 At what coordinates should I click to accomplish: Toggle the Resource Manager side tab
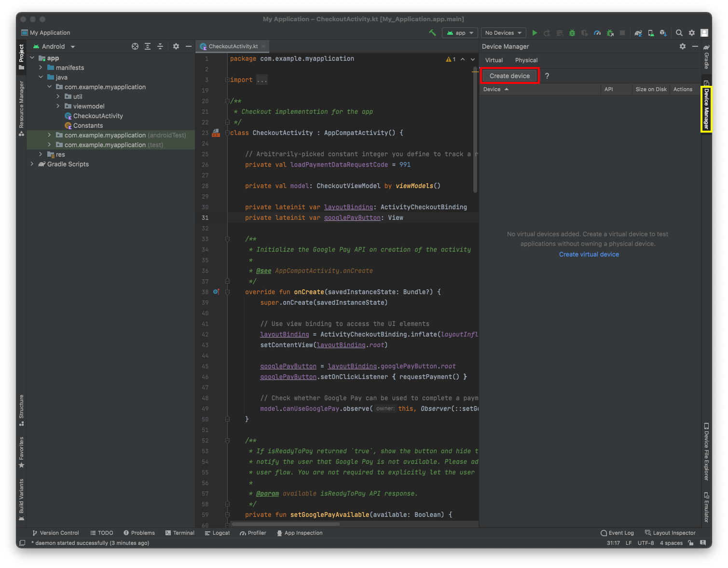point(21,108)
